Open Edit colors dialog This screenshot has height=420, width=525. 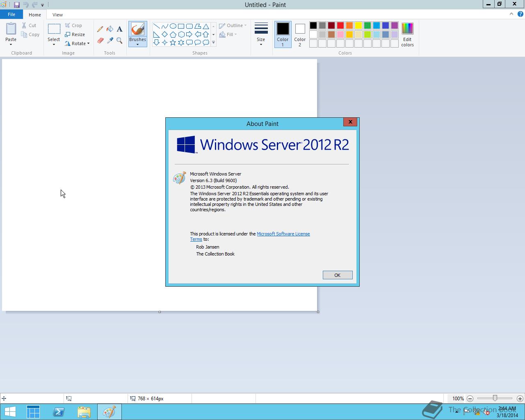[x=407, y=34]
